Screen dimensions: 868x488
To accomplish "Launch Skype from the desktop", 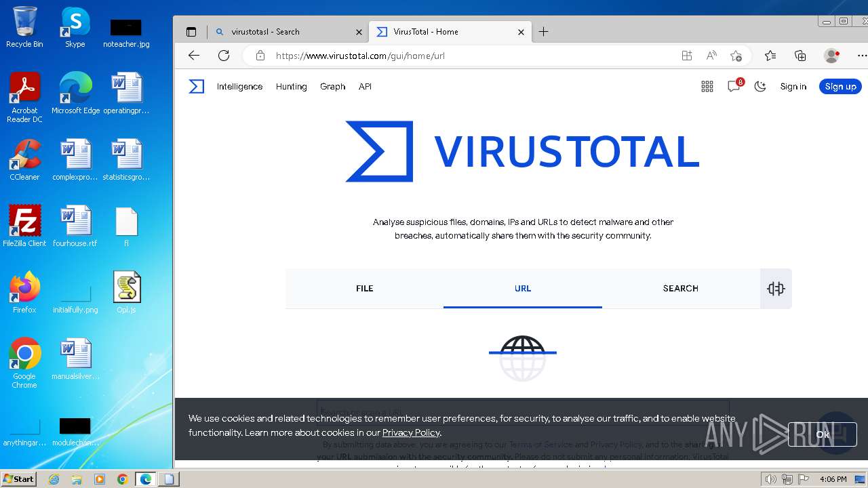I will [x=75, y=27].
